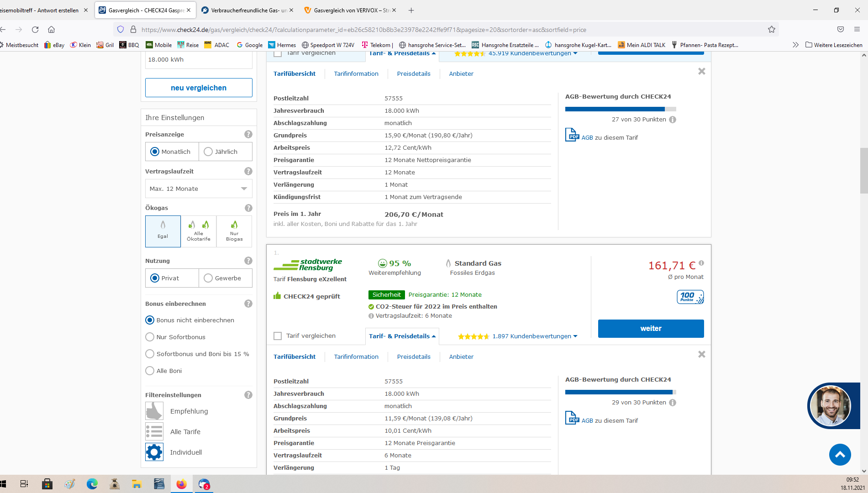Go to the browser home page icon
Viewport: 868px width, 493px height.
(x=51, y=30)
